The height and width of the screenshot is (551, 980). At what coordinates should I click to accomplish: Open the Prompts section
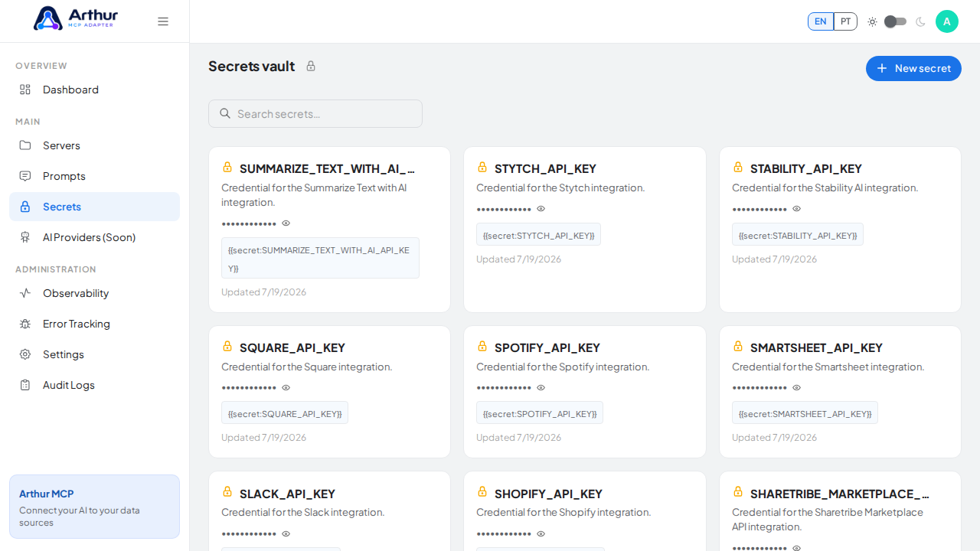94,176
